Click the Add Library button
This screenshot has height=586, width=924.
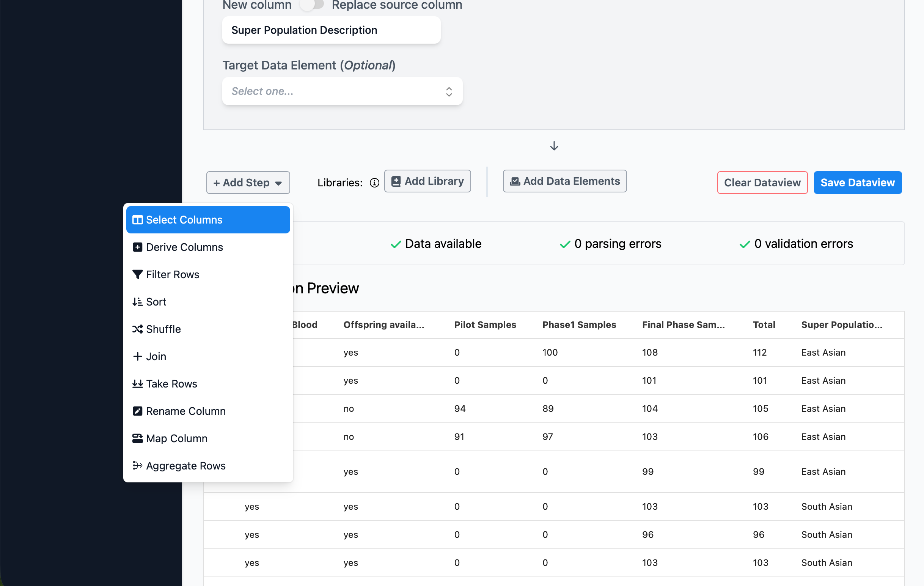click(x=427, y=181)
